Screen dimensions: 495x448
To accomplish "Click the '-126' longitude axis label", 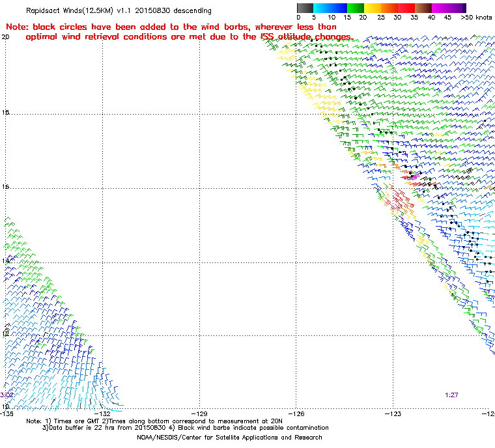I will click(296, 413).
